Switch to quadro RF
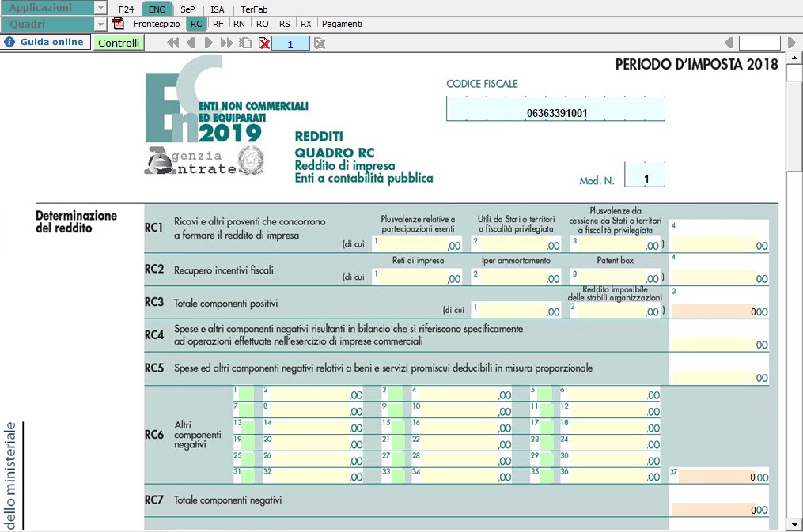 [x=218, y=24]
